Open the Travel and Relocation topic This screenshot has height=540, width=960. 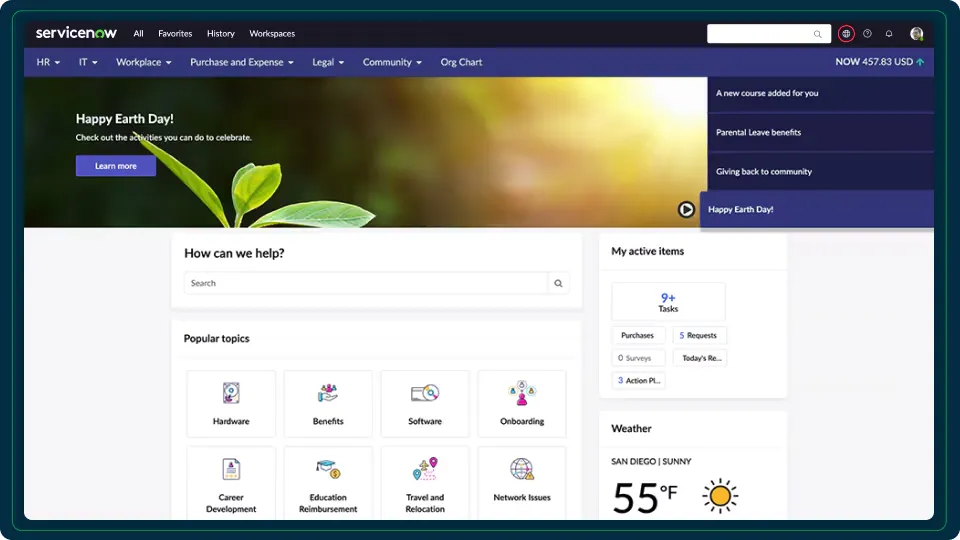pyautogui.click(x=425, y=484)
